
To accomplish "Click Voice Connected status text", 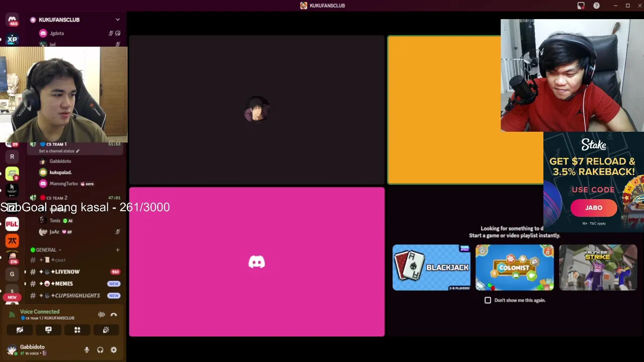I will pos(40,312).
